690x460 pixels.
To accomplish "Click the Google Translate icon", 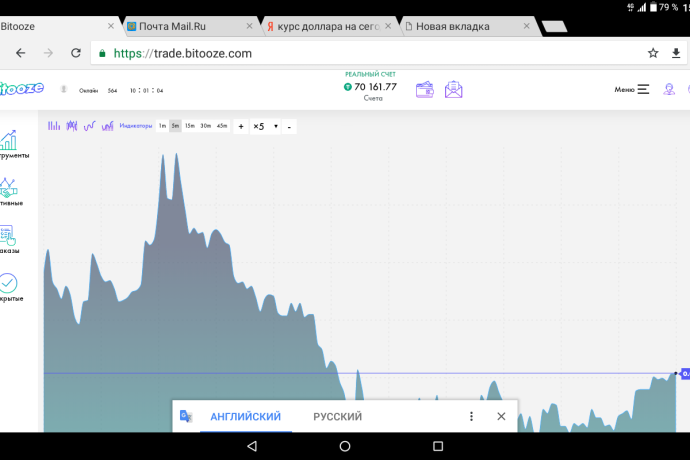I will [186, 416].
